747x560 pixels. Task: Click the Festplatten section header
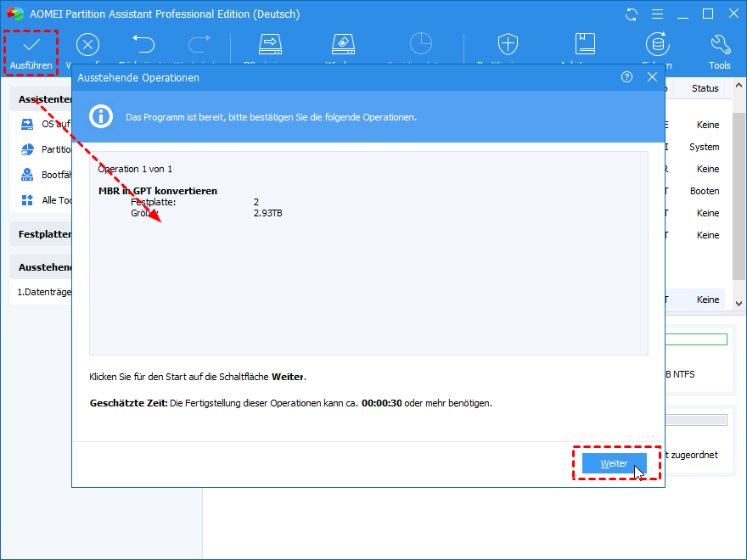coord(41,234)
